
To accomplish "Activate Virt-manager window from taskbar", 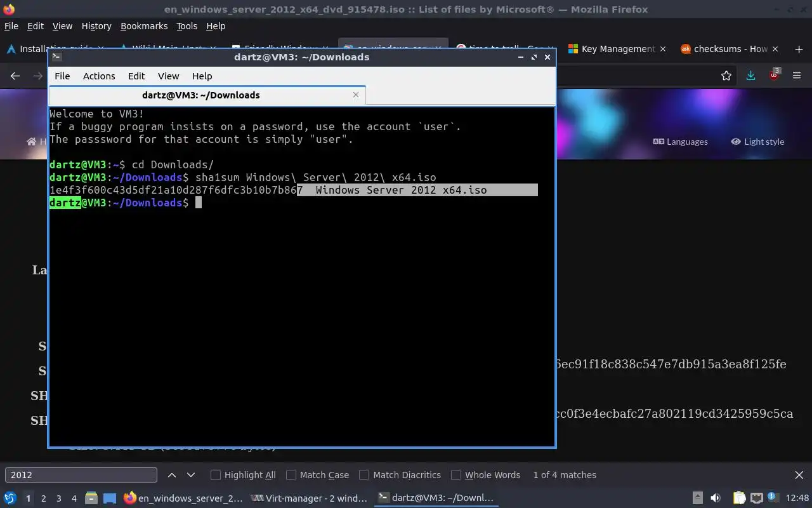I will (x=309, y=498).
